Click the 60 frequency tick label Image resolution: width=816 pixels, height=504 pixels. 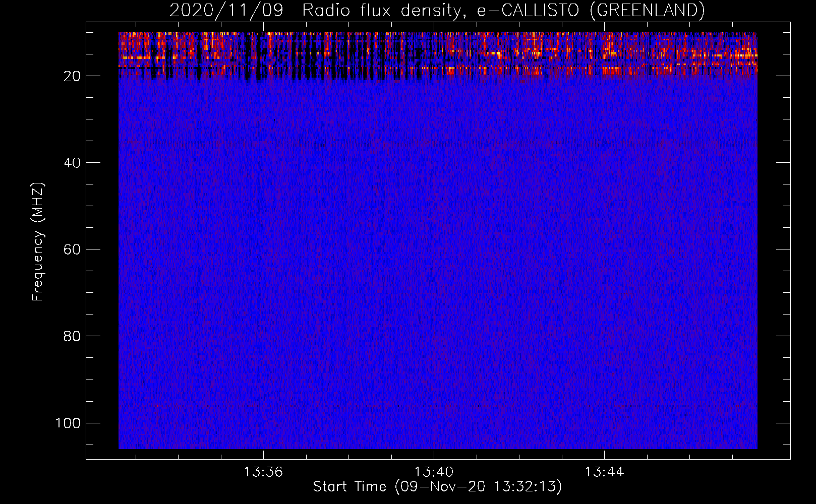[72, 249]
